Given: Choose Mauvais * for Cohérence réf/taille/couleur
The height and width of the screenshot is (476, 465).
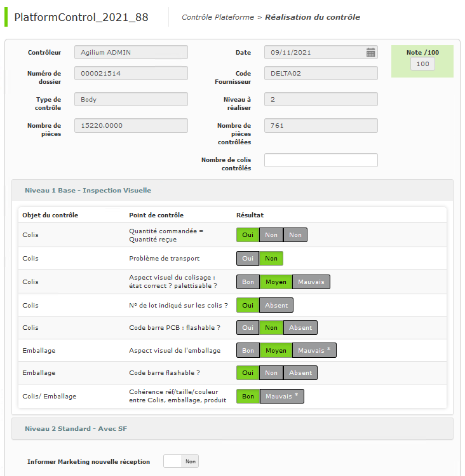Looking at the screenshot, I should click(281, 396).
